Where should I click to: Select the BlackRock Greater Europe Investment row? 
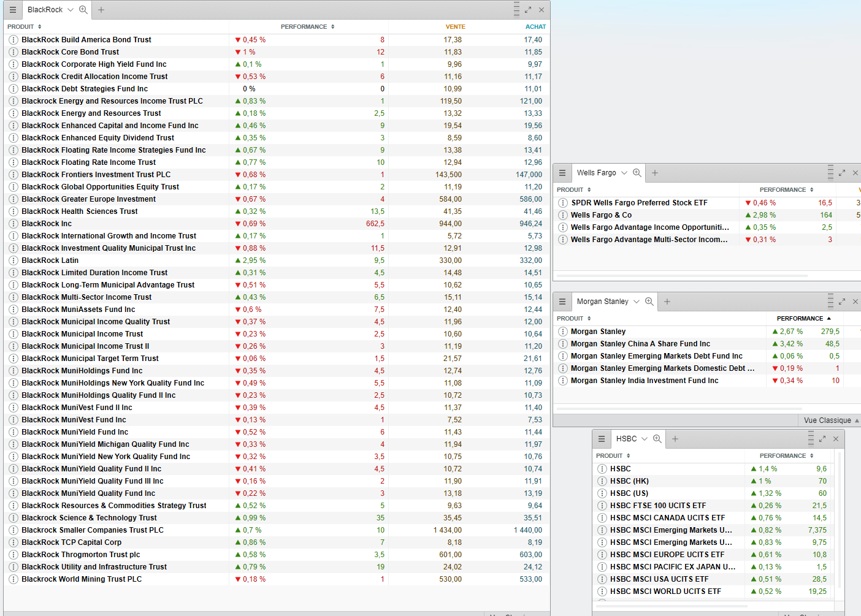coord(277,199)
